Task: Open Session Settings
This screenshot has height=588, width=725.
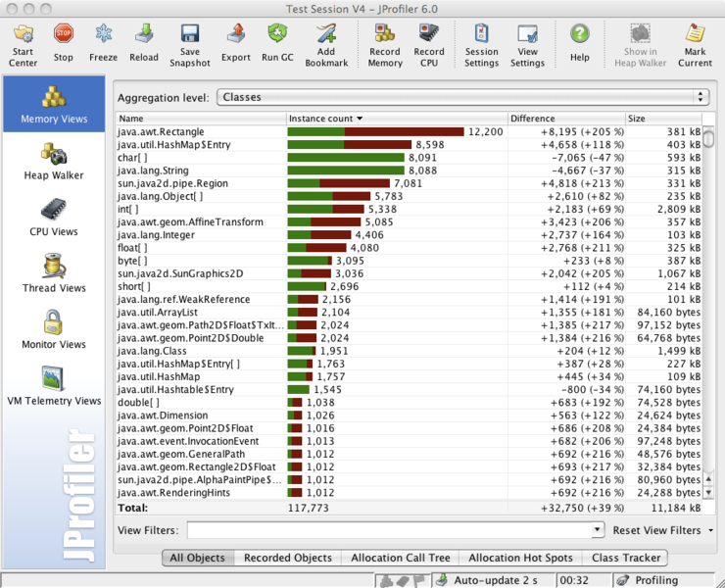Action: point(481,45)
